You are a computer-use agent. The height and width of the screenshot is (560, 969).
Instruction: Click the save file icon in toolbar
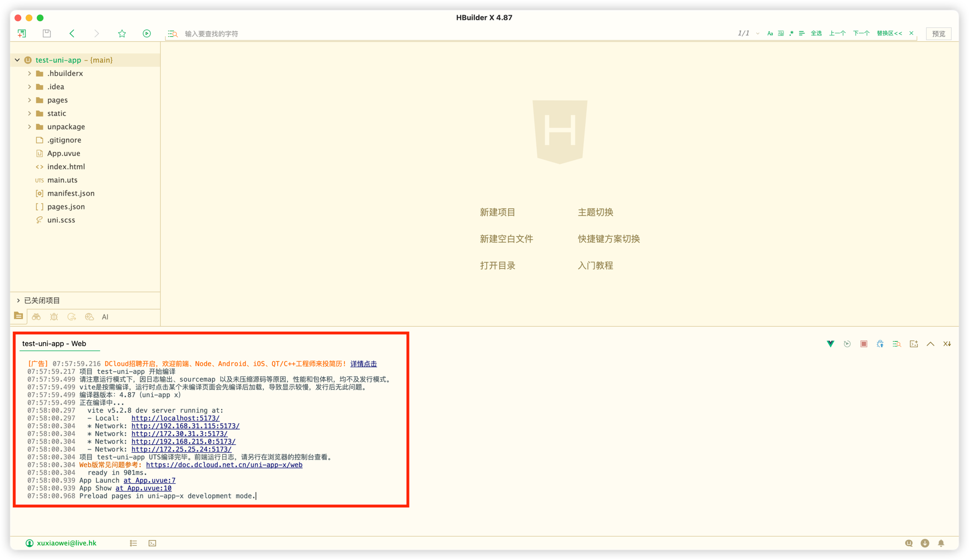47,33
